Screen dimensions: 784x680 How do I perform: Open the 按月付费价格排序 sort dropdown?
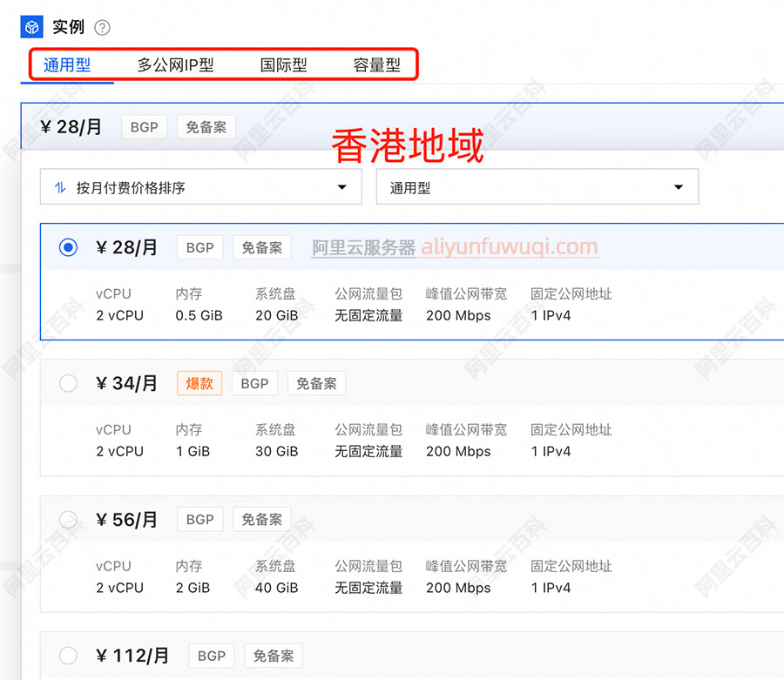pos(201,187)
